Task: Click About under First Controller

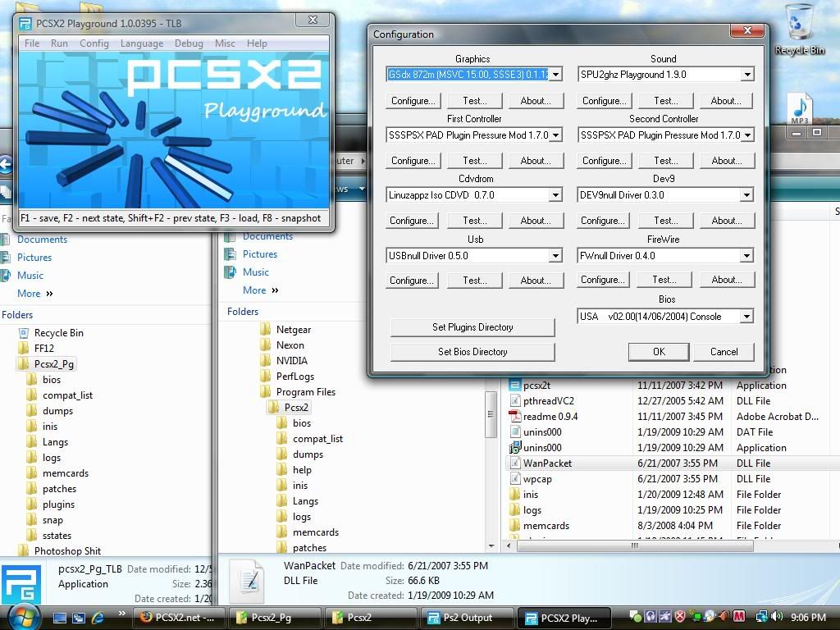Action: [536, 161]
